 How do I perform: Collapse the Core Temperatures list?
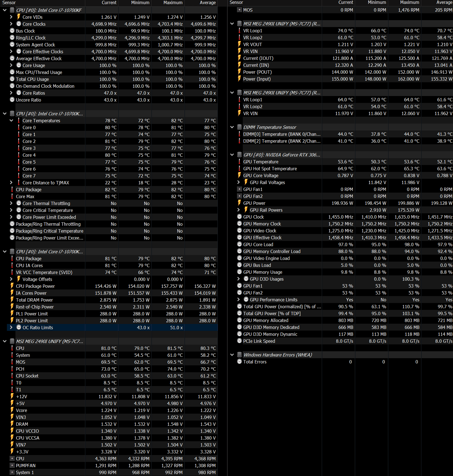(11, 121)
